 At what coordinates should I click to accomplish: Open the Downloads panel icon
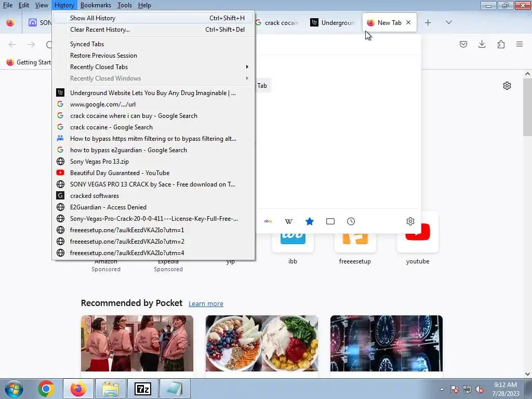point(482,44)
